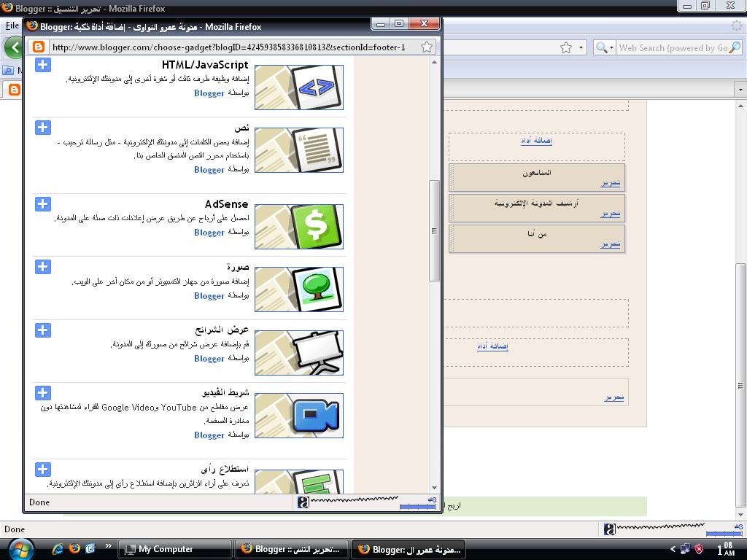Viewport: 747px width, 560px height.
Task: Click the 'a' icon in the popup status bar
Action: click(303, 502)
